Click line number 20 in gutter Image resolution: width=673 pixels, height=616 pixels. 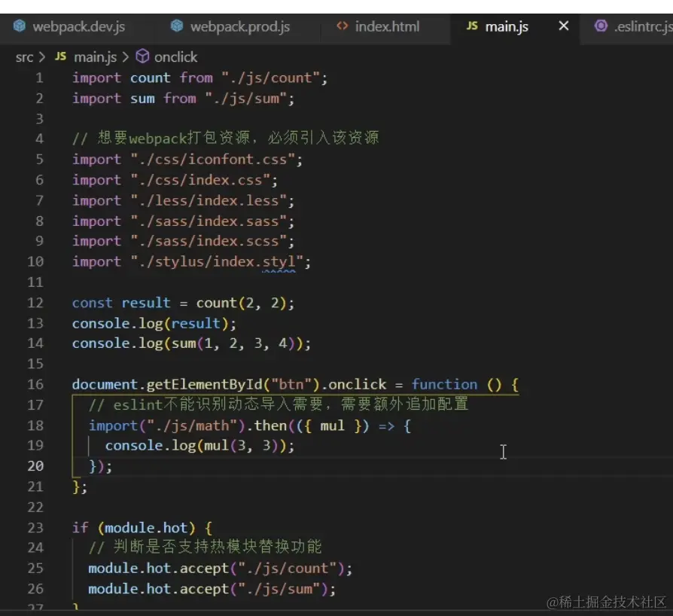click(x=35, y=465)
